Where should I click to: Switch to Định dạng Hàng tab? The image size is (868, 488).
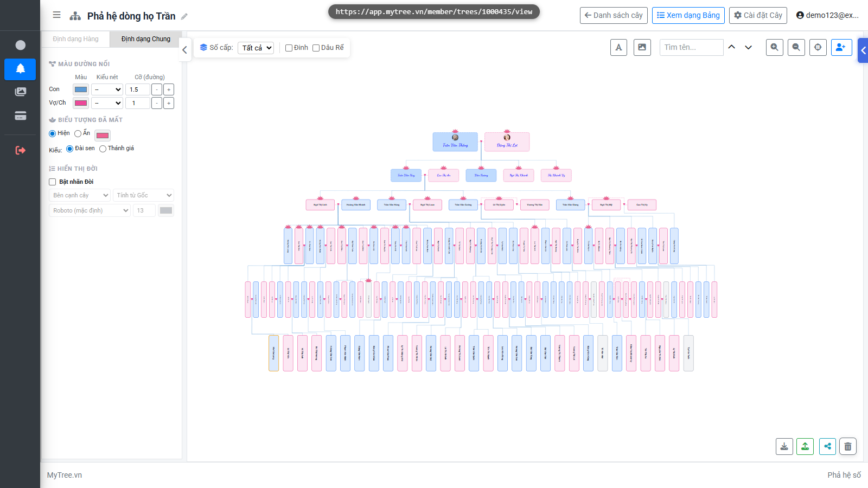pyautogui.click(x=76, y=39)
